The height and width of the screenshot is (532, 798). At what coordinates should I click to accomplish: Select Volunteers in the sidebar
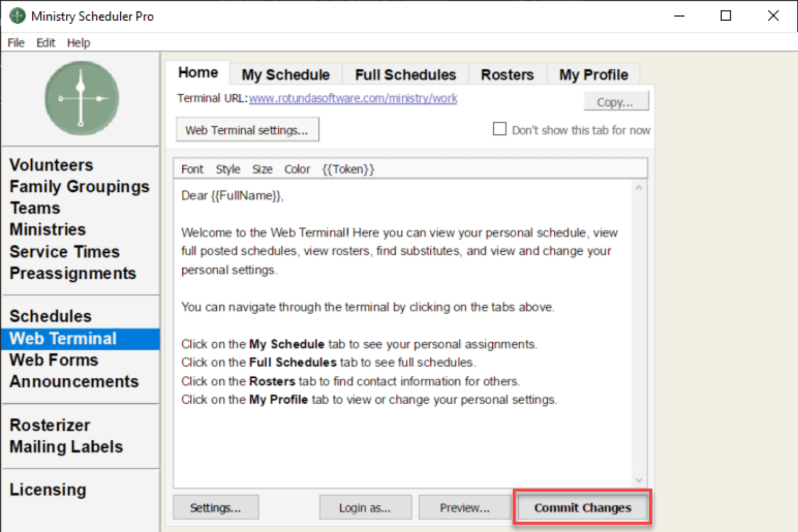click(x=51, y=165)
